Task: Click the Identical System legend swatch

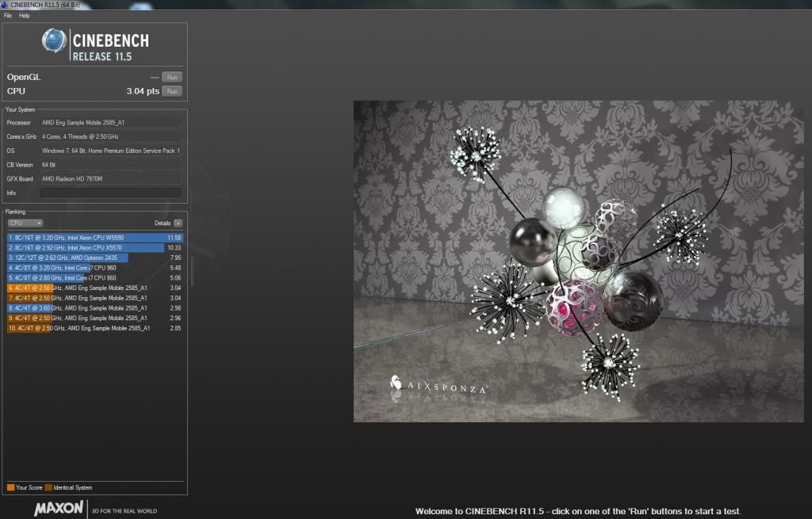Action: click(x=48, y=487)
